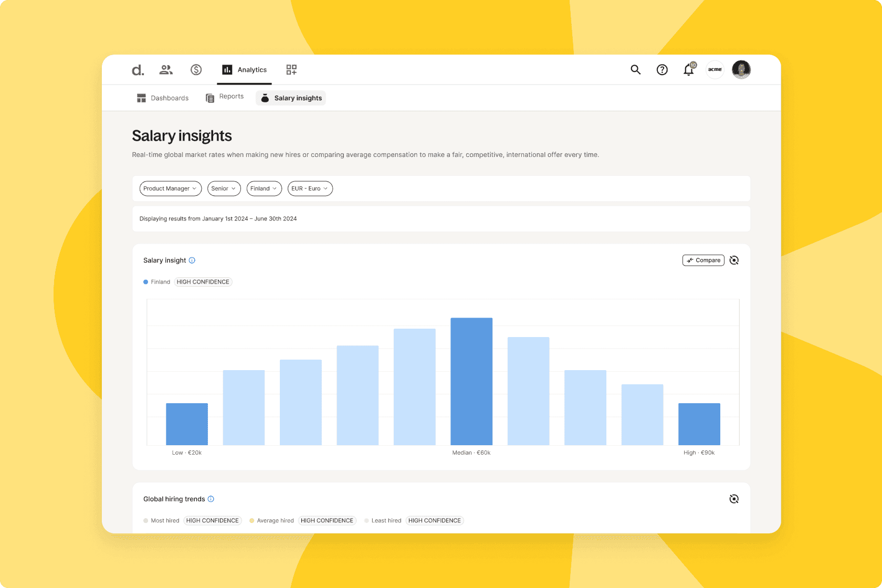Click Global hiring trends settings icon

pyautogui.click(x=734, y=499)
